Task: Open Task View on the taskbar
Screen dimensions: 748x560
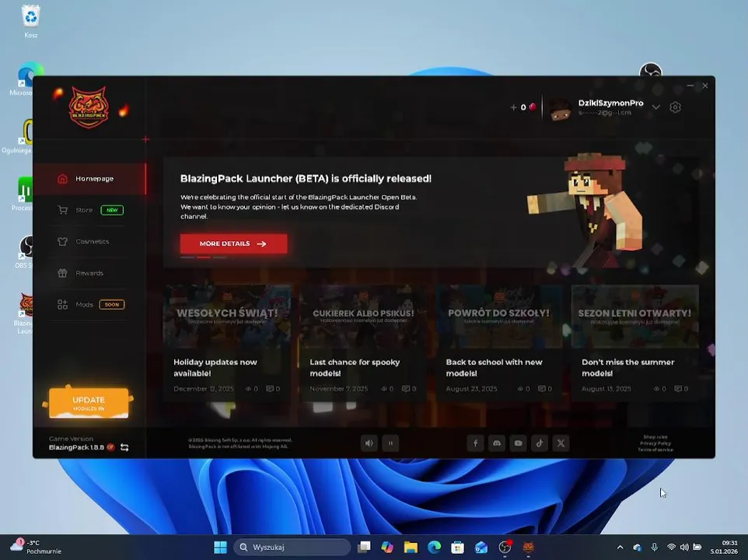Action: 365,547
